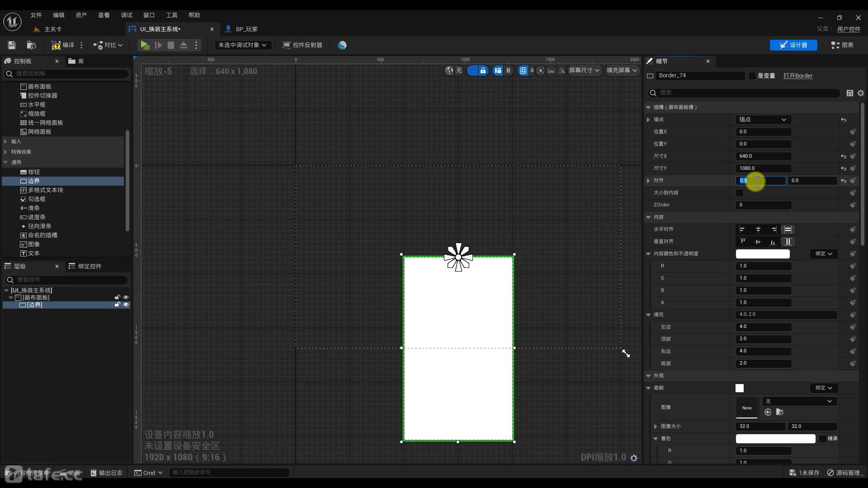Open the 填充屏幕 fill screen dropdown
The image size is (868, 488).
pyautogui.click(x=622, y=70)
